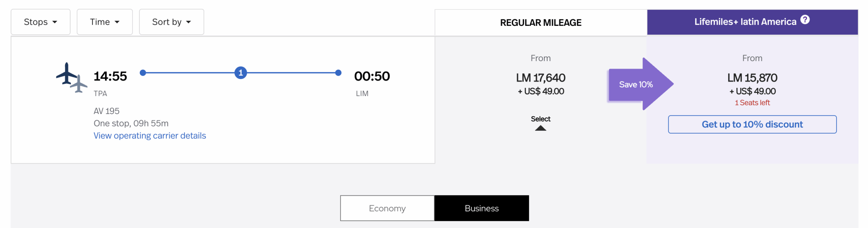Click the arrival point dot on route line

[x=338, y=73]
